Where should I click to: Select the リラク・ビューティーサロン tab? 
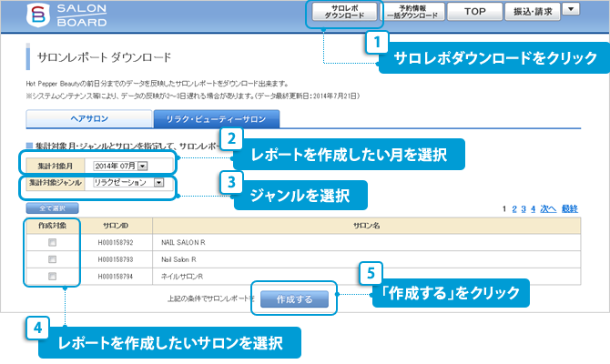216,119
